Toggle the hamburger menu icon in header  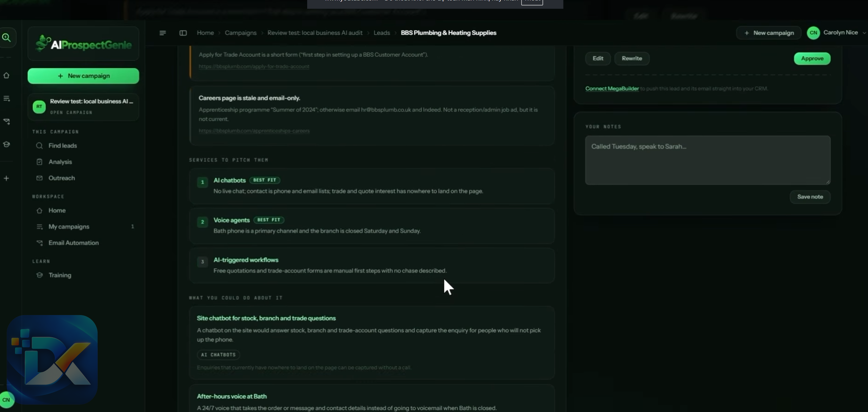[x=163, y=33]
